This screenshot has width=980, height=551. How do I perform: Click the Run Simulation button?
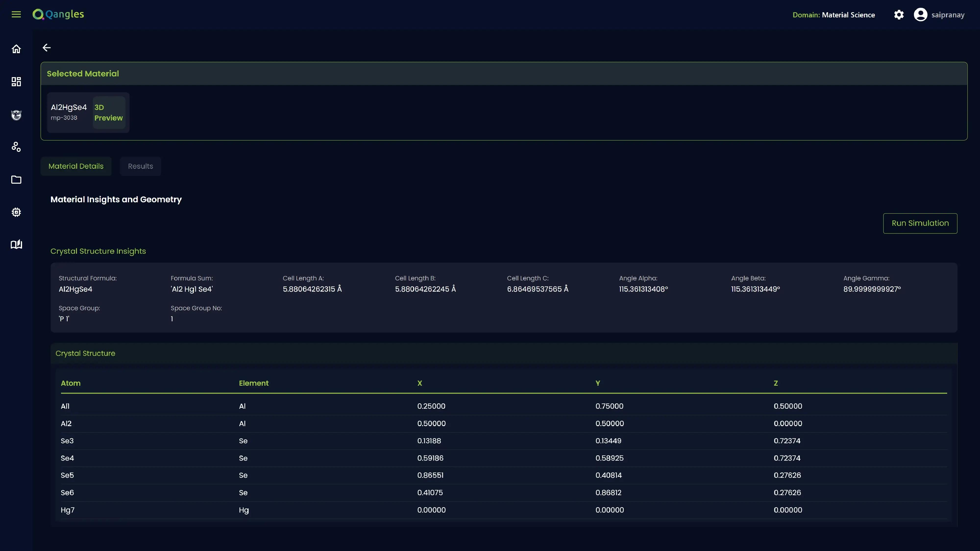(920, 223)
